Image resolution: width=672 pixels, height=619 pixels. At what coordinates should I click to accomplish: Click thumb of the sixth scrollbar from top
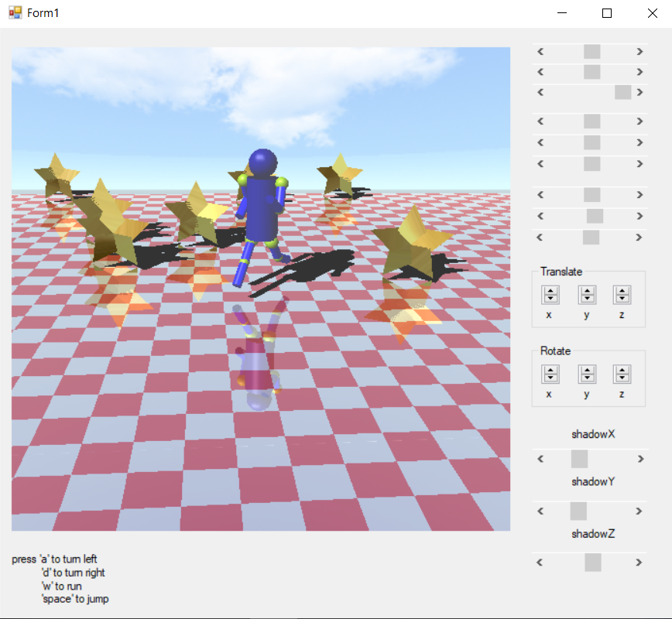coord(591,163)
